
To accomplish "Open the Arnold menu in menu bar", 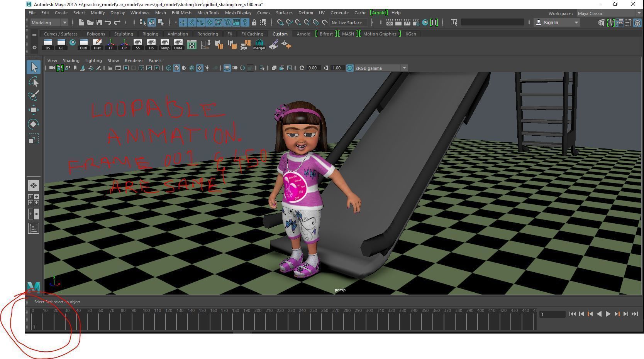I will (378, 13).
